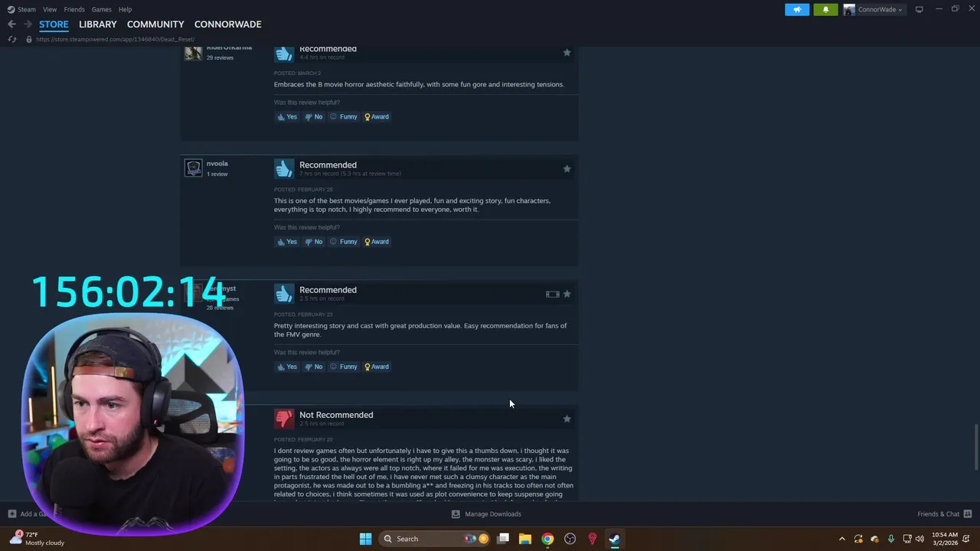Open the CONNORWADE profile tab

(x=227, y=24)
